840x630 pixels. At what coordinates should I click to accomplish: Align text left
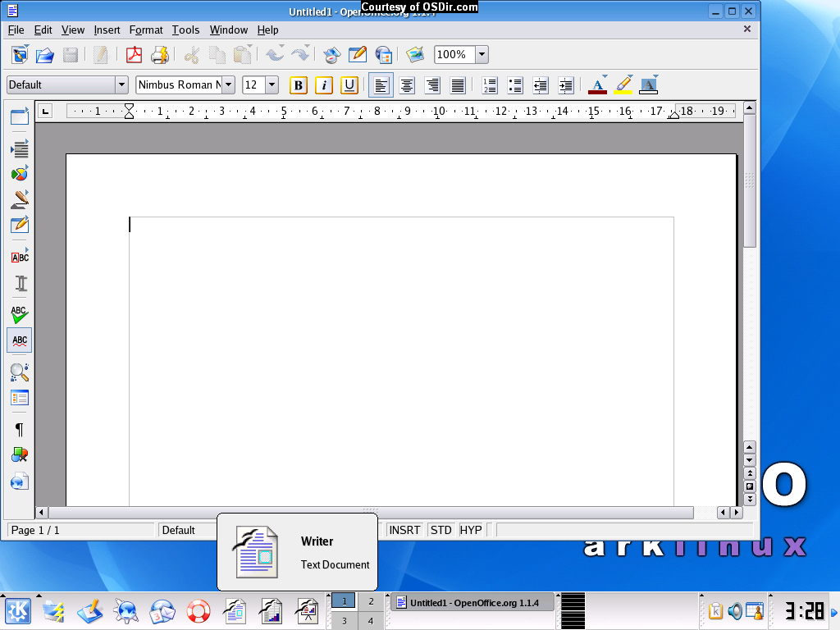pos(381,85)
